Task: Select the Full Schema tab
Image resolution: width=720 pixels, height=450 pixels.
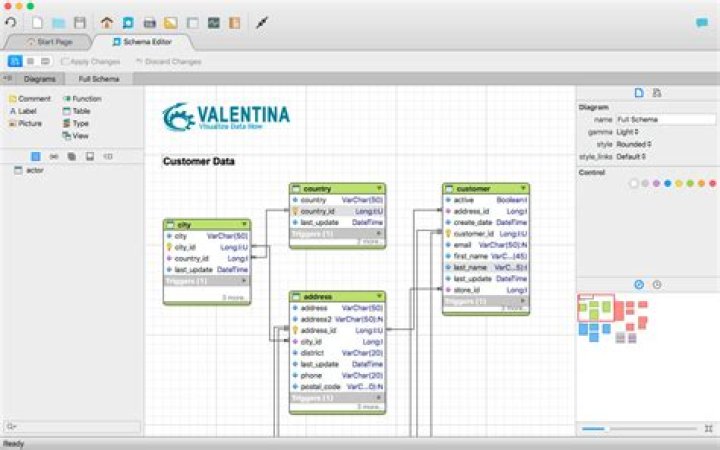Action: click(99, 79)
